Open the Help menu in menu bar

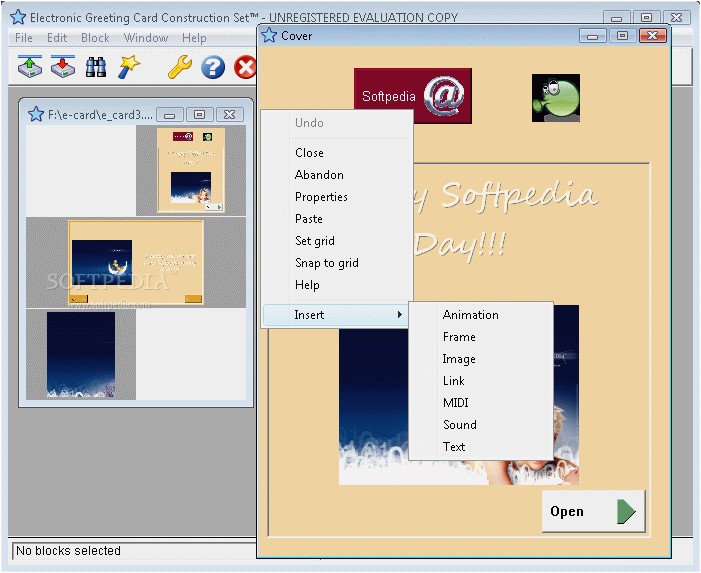tap(194, 38)
